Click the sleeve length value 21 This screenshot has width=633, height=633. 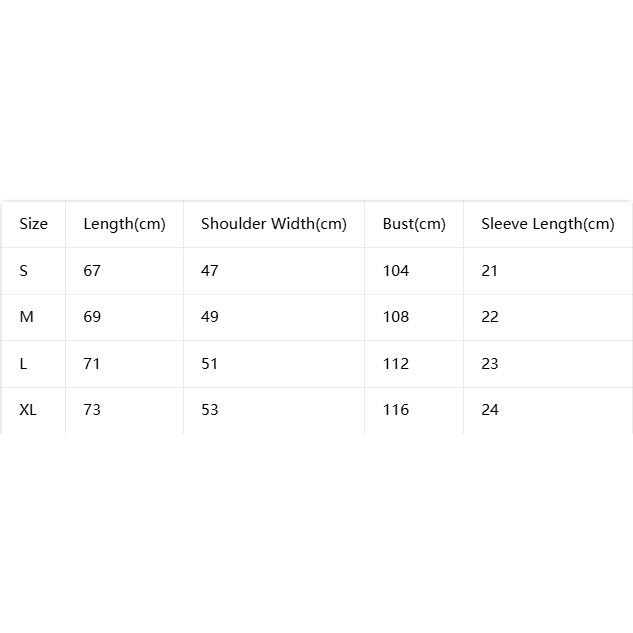tap(489, 270)
